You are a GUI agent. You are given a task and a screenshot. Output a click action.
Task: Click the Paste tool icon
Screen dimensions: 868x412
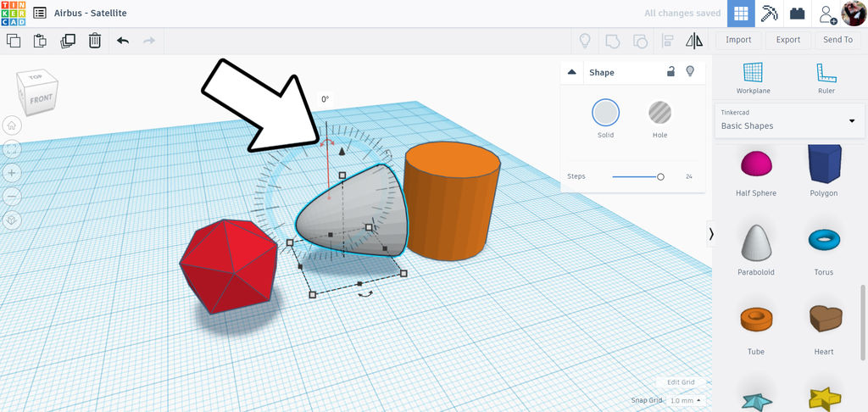pos(40,41)
